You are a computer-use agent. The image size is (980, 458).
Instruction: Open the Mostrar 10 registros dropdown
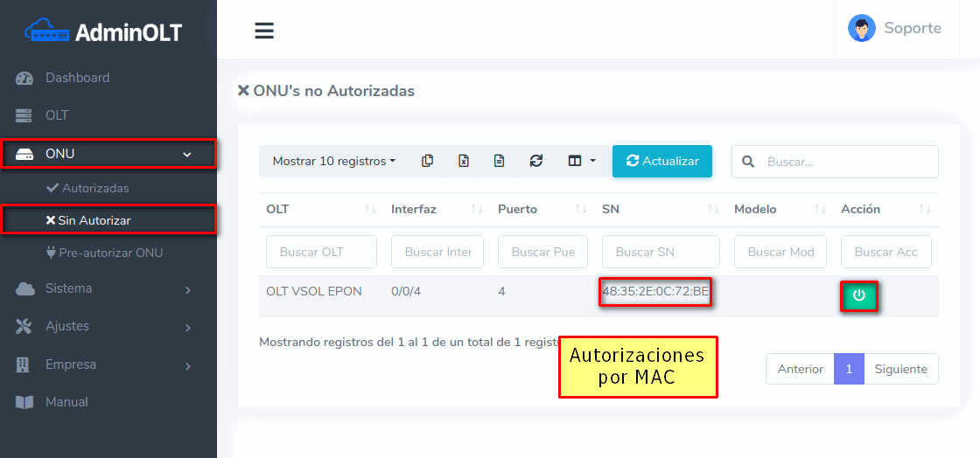point(333,161)
